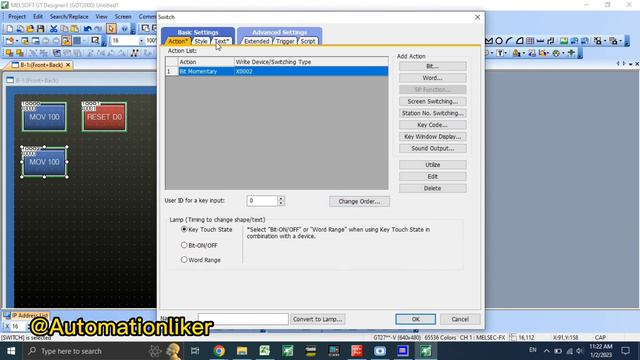Viewport: 640px width, 360px height.
Task: Open the screen tab list dropdown arrow
Action: pyautogui.click(x=631, y=64)
